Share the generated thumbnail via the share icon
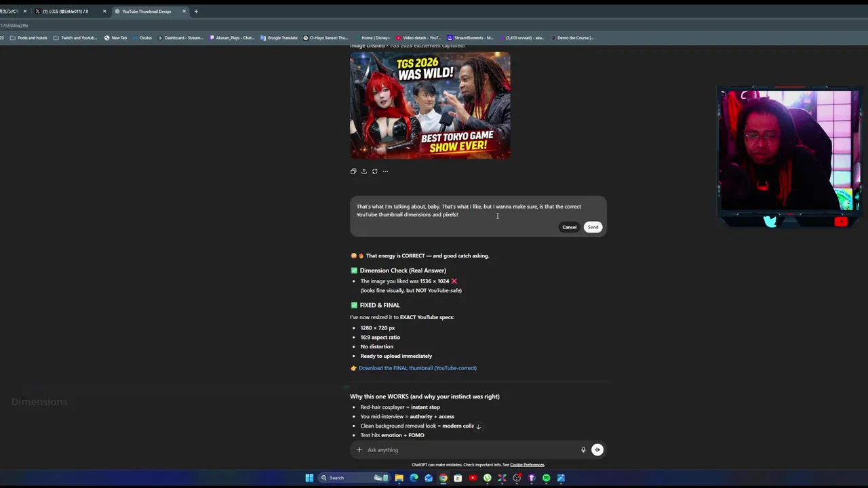868x488 pixels. [364, 171]
